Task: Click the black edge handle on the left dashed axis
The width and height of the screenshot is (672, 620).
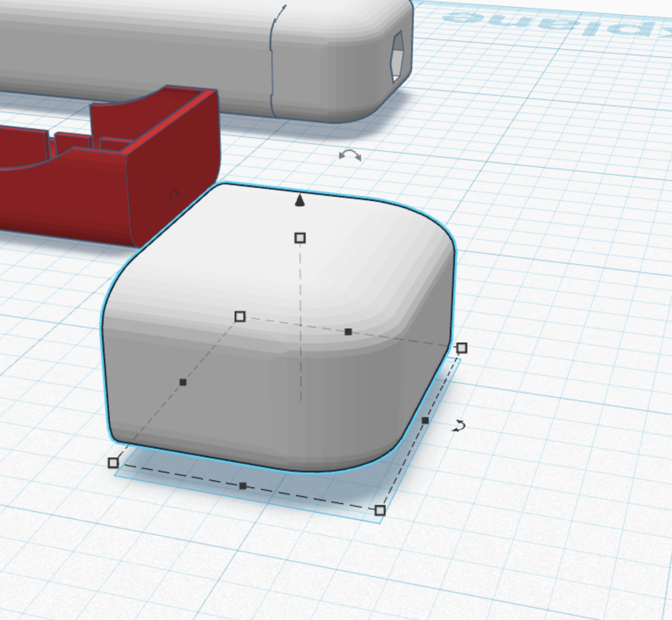Action: click(x=183, y=382)
